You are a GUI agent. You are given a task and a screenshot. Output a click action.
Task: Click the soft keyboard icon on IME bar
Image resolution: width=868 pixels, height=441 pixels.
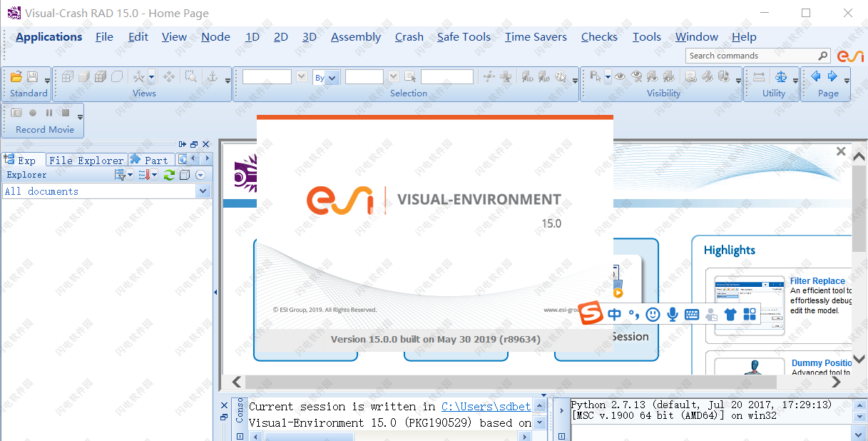point(691,314)
